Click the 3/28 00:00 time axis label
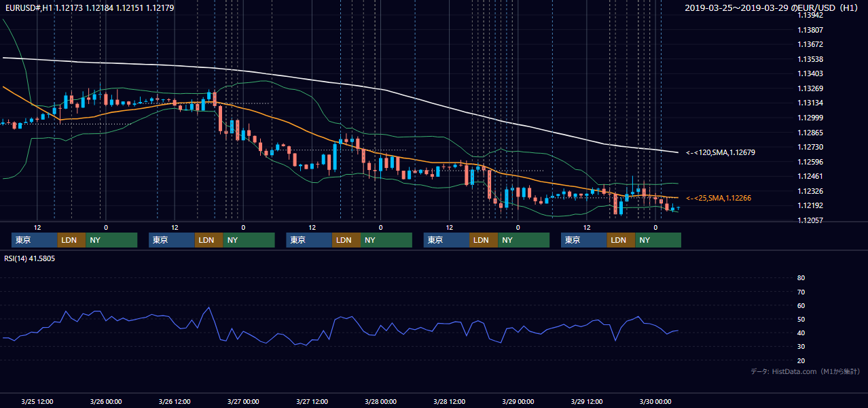 point(380,401)
